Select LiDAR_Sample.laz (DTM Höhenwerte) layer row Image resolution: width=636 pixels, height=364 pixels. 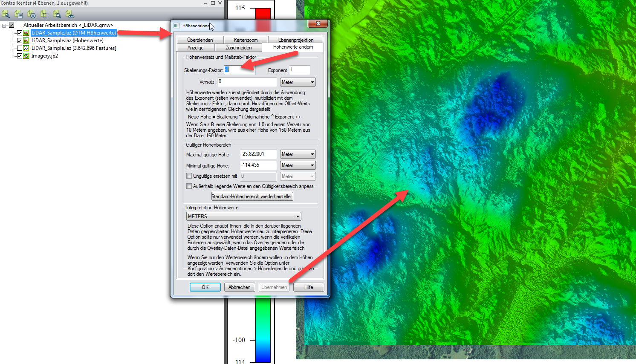click(73, 33)
